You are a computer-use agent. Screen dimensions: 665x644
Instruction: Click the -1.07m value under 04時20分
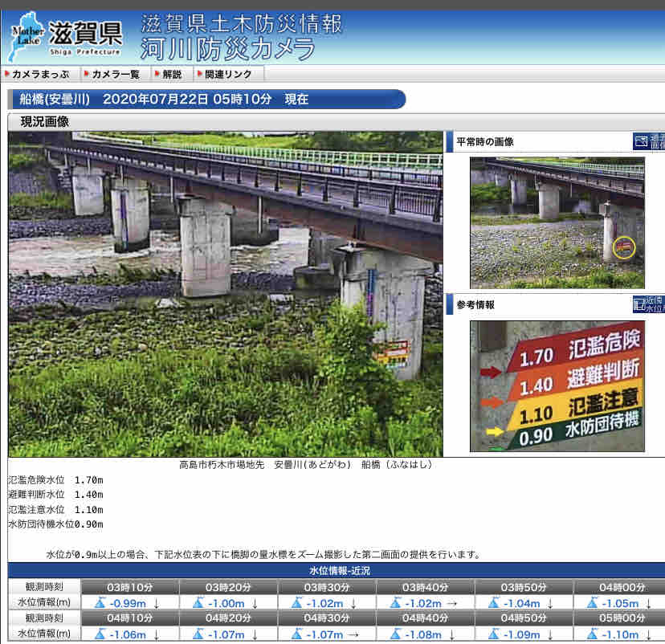226,634
